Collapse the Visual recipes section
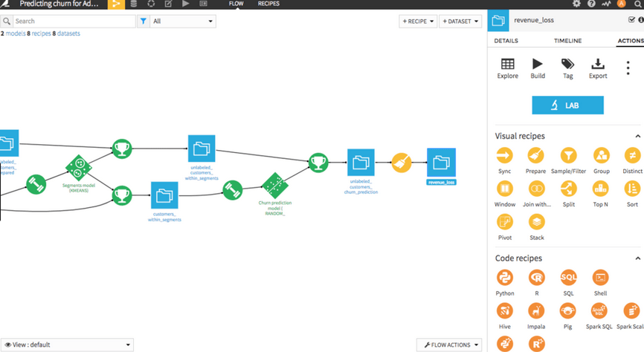Screen dimensions: 644x352 pyautogui.click(x=637, y=137)
